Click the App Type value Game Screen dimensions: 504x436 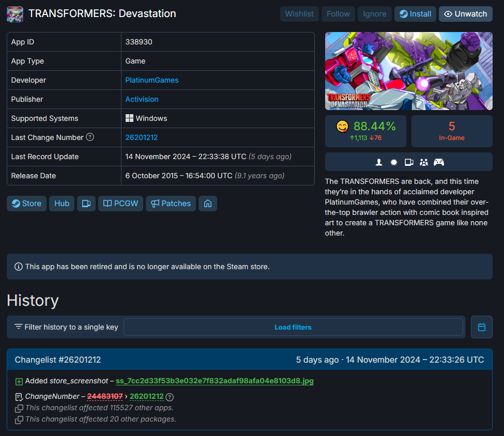point(135,61)
